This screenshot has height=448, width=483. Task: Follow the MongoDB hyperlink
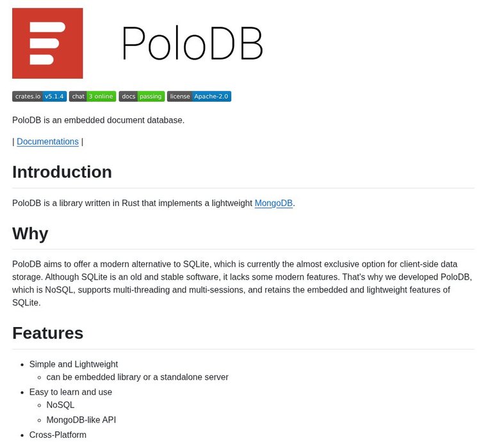(x=274, y=204)
